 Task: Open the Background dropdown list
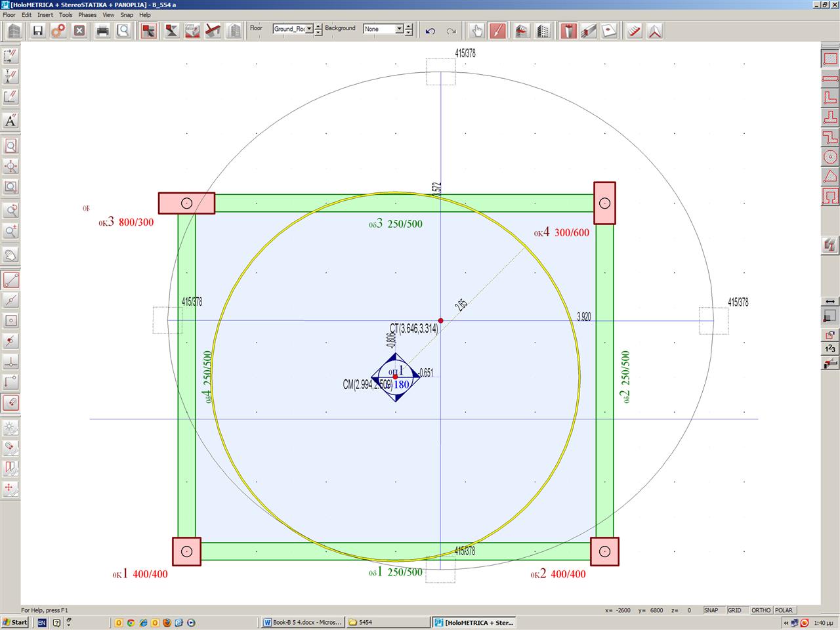click(x=399, y=29)
